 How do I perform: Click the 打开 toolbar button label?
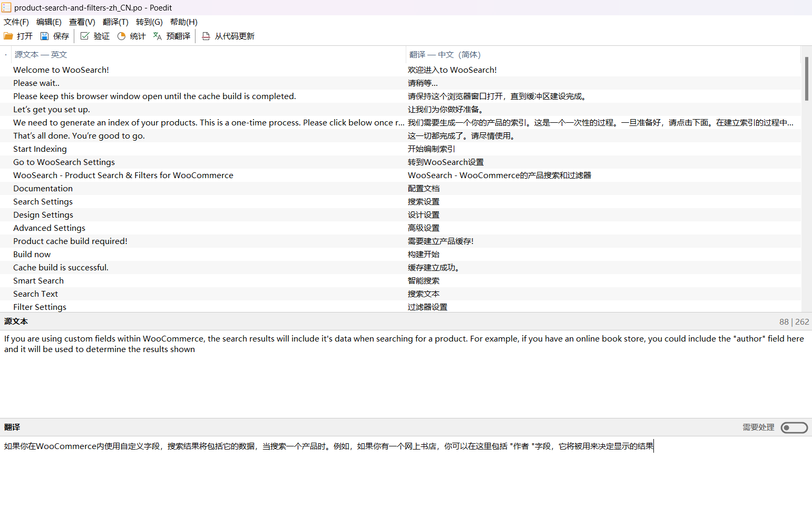(x=25, y=36)
